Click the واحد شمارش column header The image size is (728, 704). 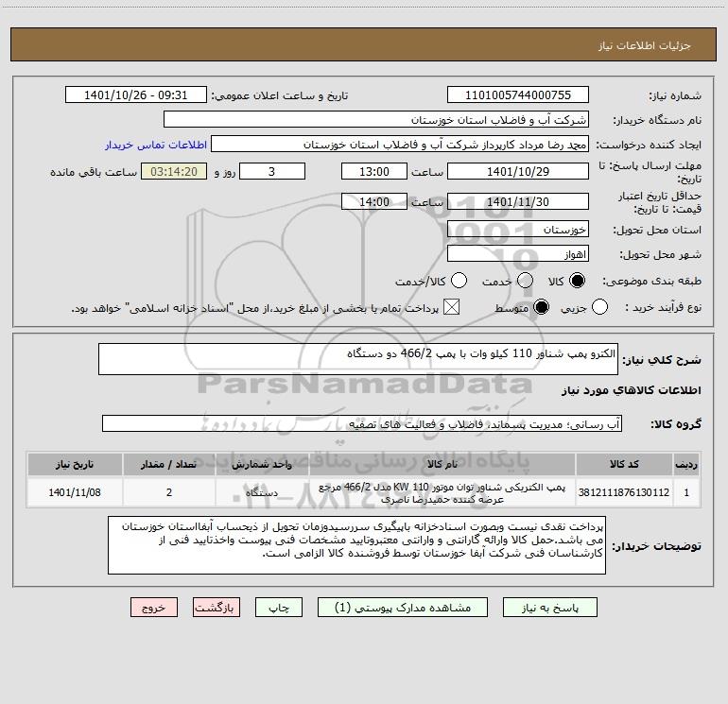pos(262,465)
